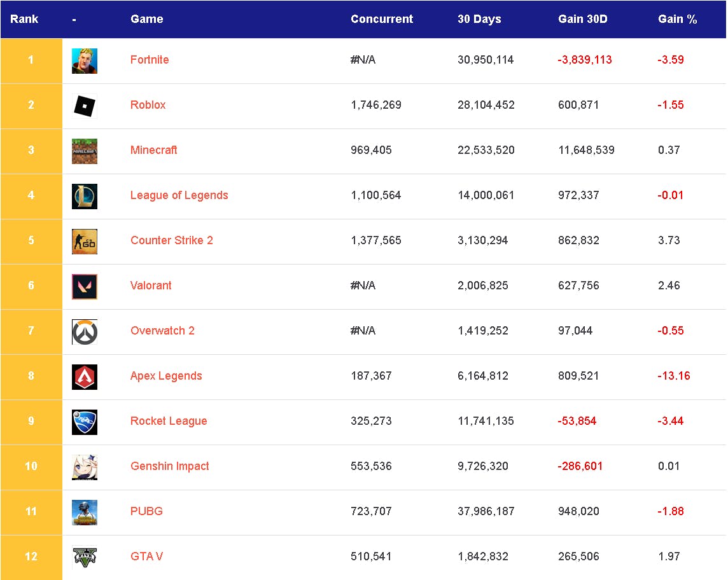The width and height of the screenshot is (728, 580).
Task: Click the League of Legends icon
Action: click(85, 197)
